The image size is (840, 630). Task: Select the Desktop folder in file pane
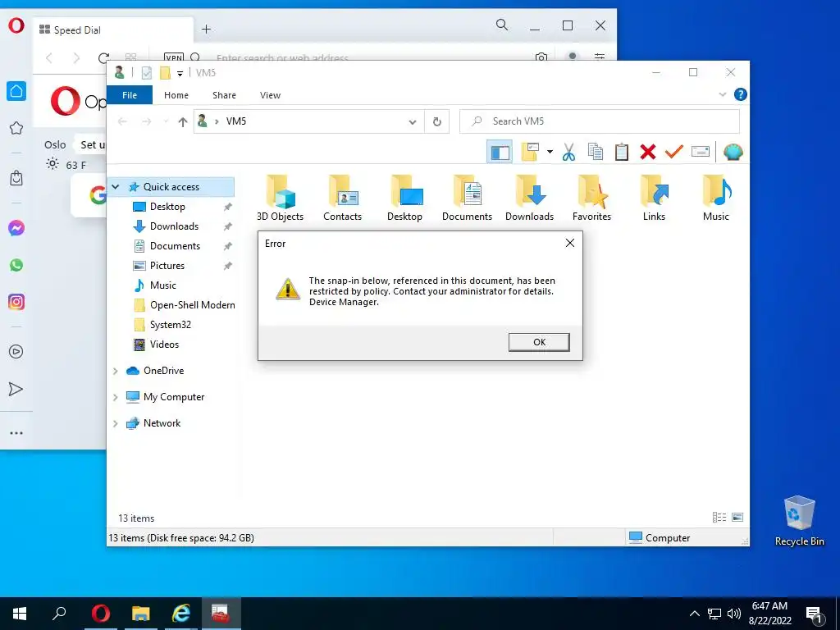pos(405,198)
